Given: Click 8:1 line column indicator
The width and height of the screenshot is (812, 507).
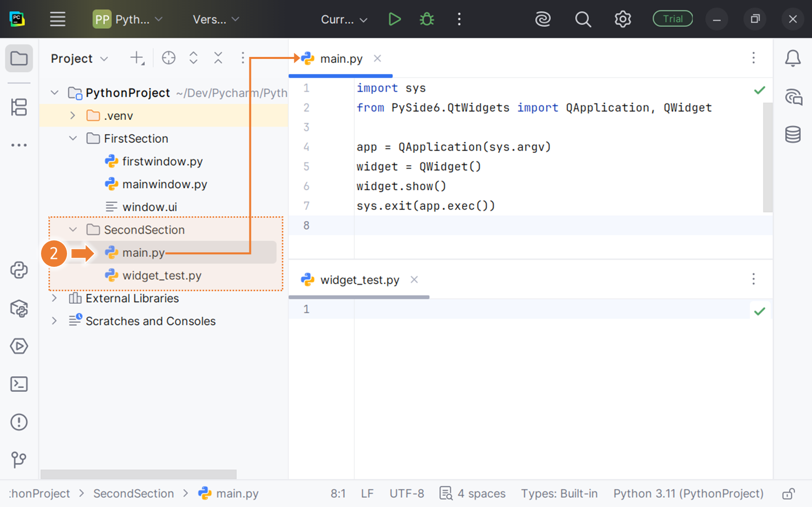Looking at the screenshot, I should pyautogui.click(x=338, y=494).
